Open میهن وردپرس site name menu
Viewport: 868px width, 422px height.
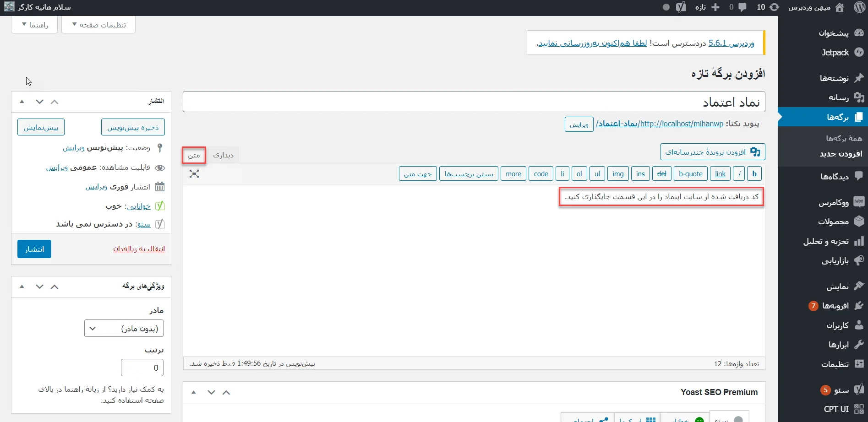click(x=816, y=7)
